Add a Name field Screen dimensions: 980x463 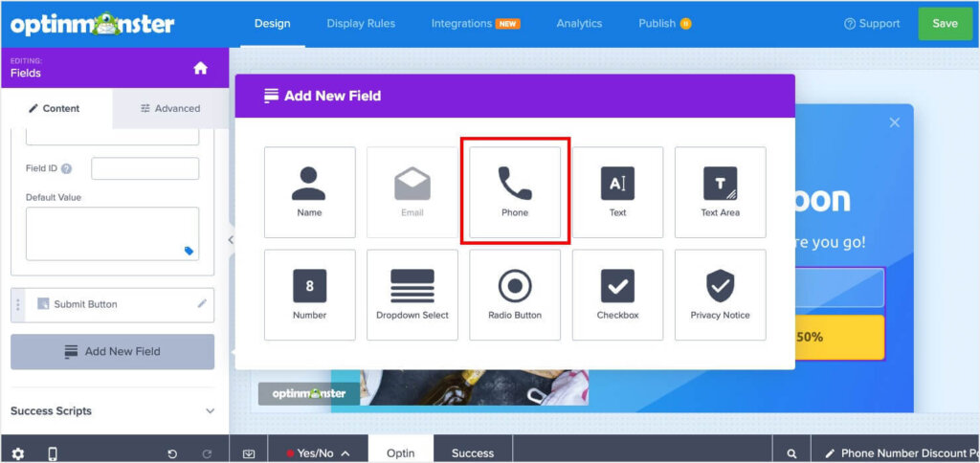click(310, 192)
